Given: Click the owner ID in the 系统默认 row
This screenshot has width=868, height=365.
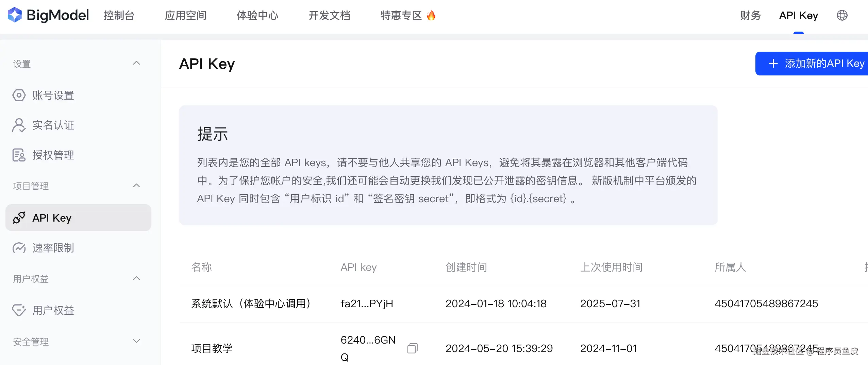Looking at the screenshot, I should tap(766, 303).
